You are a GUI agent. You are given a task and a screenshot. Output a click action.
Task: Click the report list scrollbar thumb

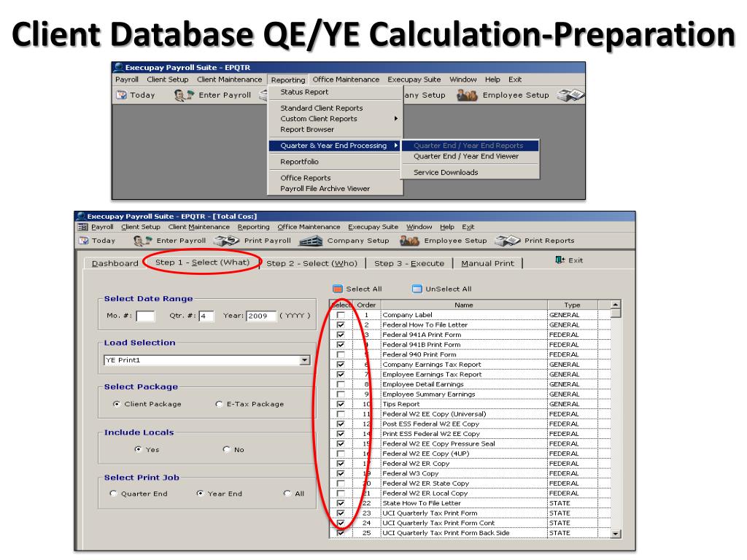coord(616,314)
